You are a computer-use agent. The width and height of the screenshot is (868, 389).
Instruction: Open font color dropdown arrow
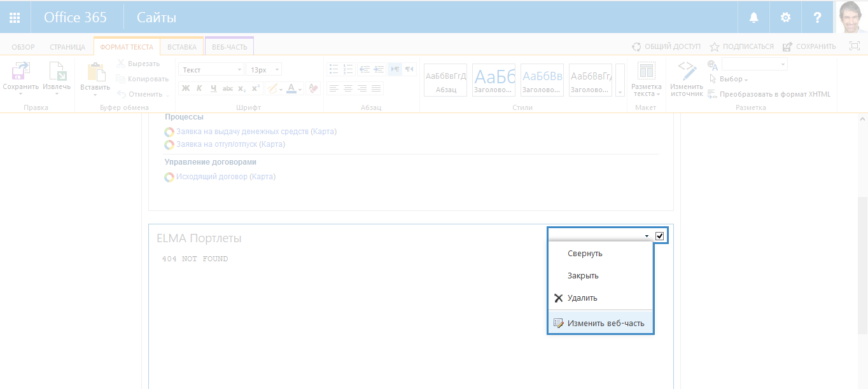[300, 89]
